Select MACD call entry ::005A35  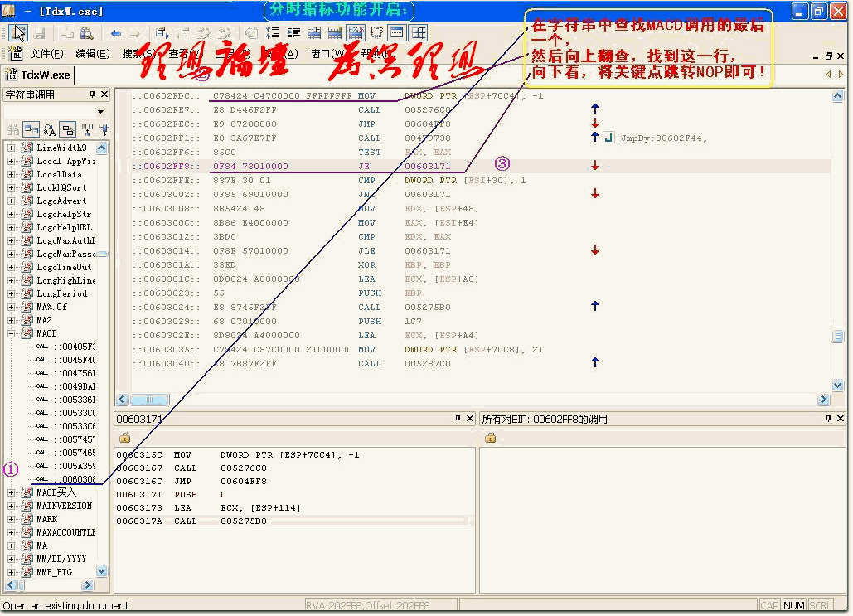[x=74, y=466]
